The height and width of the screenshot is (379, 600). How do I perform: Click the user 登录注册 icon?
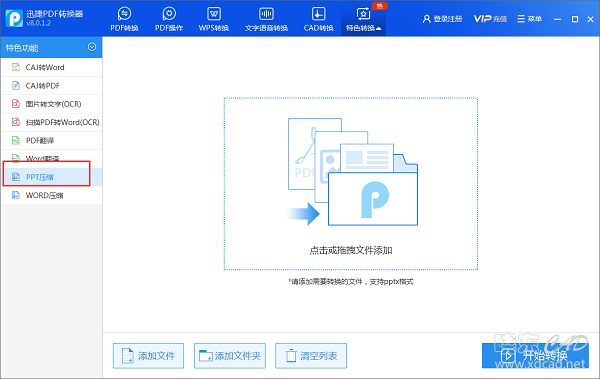pyautogui.click(x=426, y=19)
